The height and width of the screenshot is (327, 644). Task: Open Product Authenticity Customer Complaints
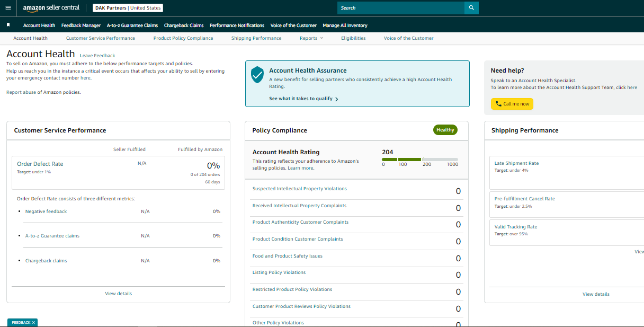click(x=300, y=222)
